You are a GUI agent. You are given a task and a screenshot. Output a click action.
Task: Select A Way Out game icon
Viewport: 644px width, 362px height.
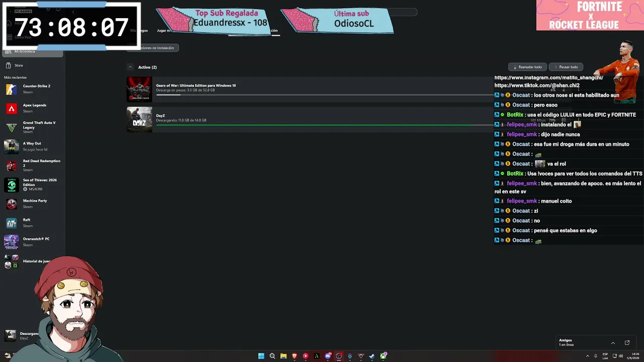[x=12, y=146]
